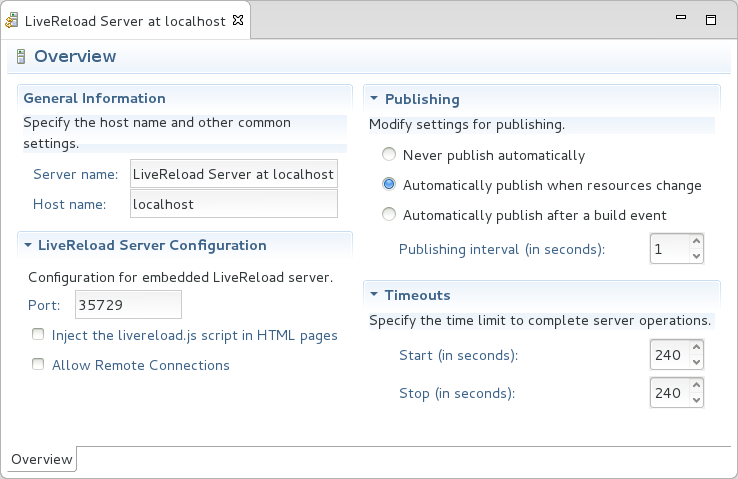738x479 pixels.
Task: Select Never publish automatically option
Action: (389, 155)
